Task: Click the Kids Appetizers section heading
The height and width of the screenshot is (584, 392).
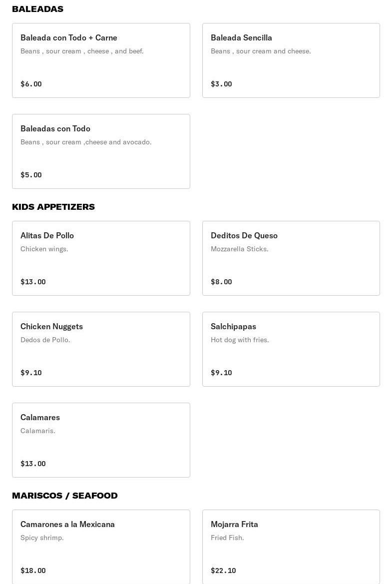Action: tap(53, 207)
